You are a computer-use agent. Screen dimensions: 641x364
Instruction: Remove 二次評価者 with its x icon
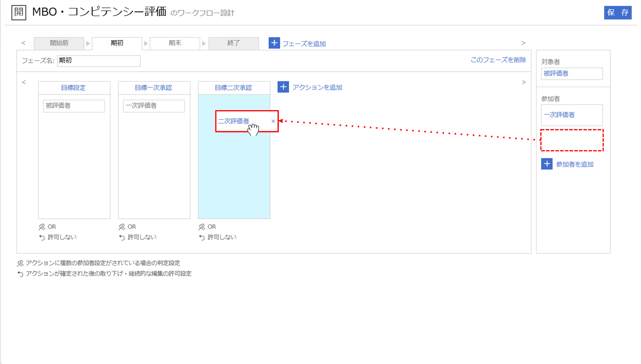[x=273, y=121]
